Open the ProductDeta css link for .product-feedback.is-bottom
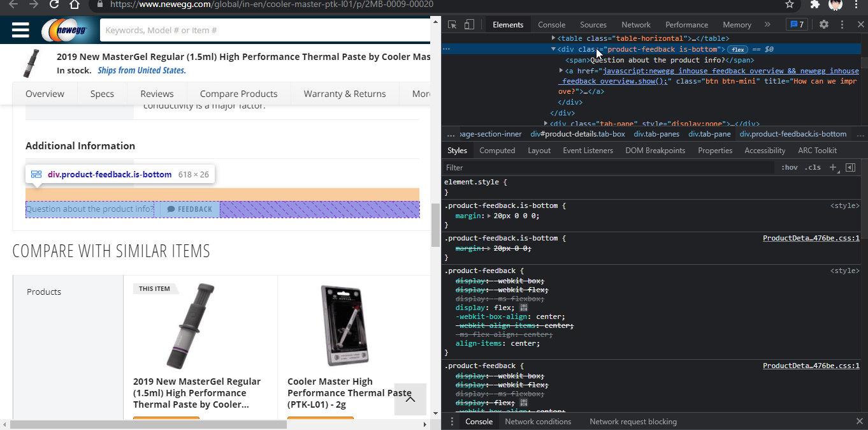Viewport: 868px width, 430px height. pyautogui.click(x=811, y=238)
